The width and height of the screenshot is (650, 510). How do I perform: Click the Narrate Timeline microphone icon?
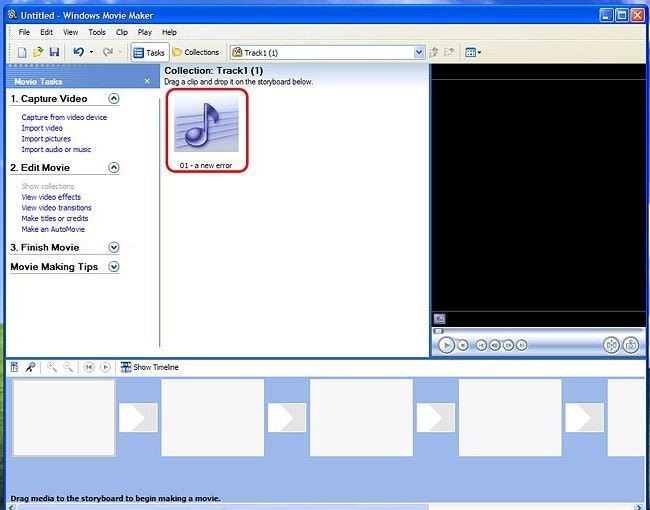(30, 367)
